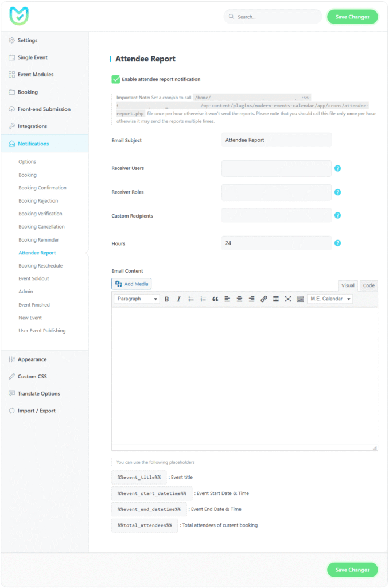Show the toolbar toggle keyboard icon
389x588 pixels.
click(x=300, y=299)
